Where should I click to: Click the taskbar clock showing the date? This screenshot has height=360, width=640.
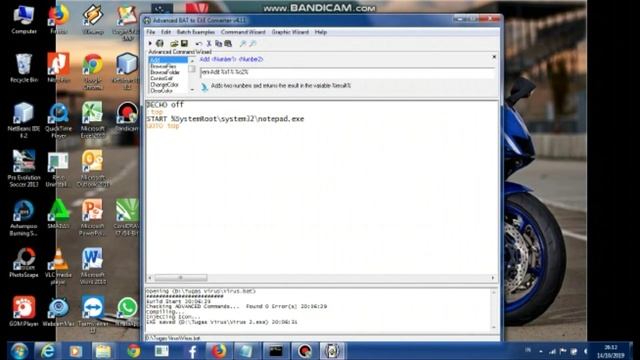click(611, 351)
